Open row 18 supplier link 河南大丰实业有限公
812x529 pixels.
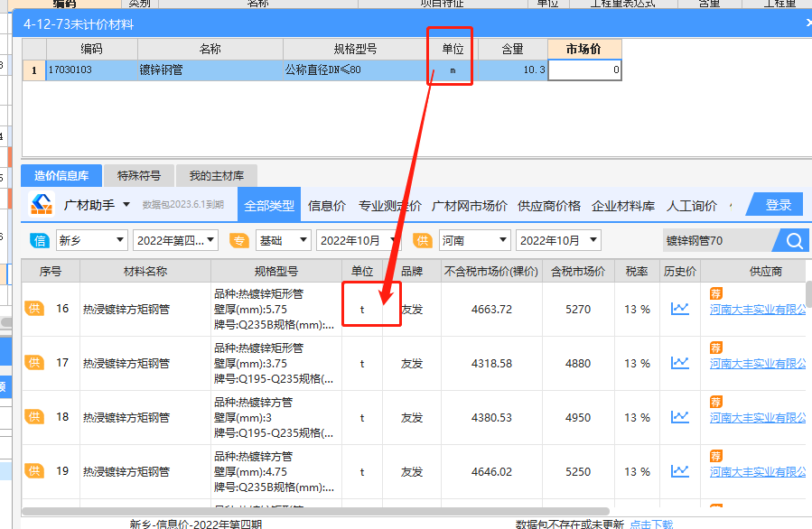coord(758,418)
